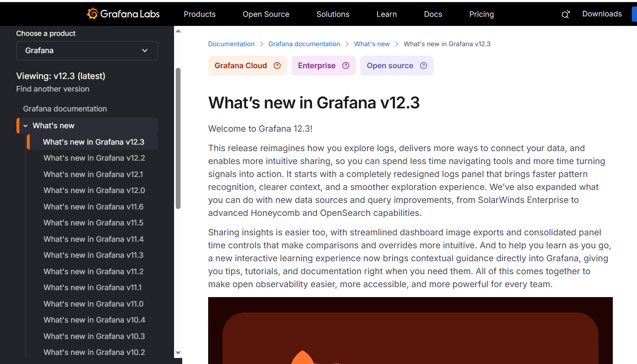Open Grafana documentation in sidebar
637x364 pixels.
(65, 109)
